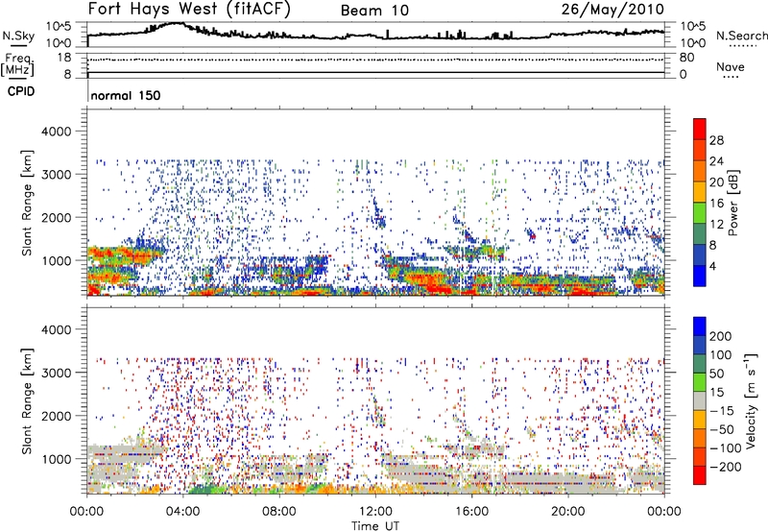Viewport: 768px width, 532px height.
Task: Click the 'Freq. [MHz]' axis label
Action: pos(17,64)
